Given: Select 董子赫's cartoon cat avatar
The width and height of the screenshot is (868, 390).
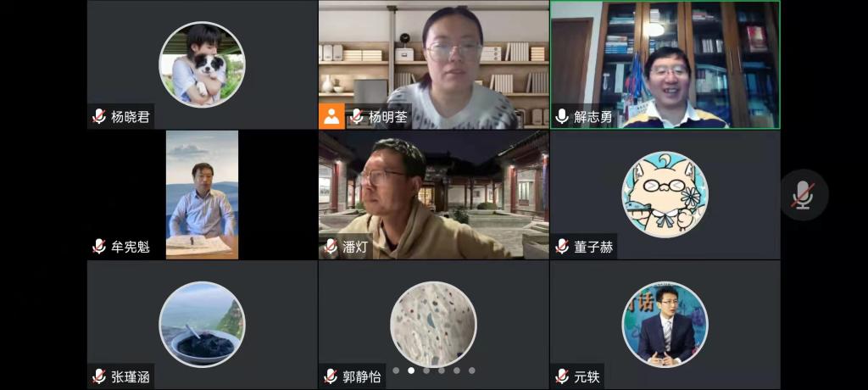Looking at the screenshot, I should [x=665, y=194].
